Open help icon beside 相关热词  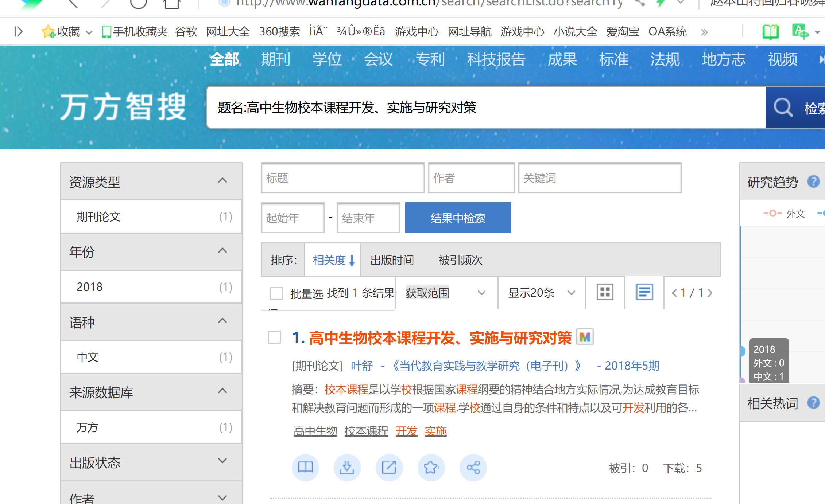(813, 403)
